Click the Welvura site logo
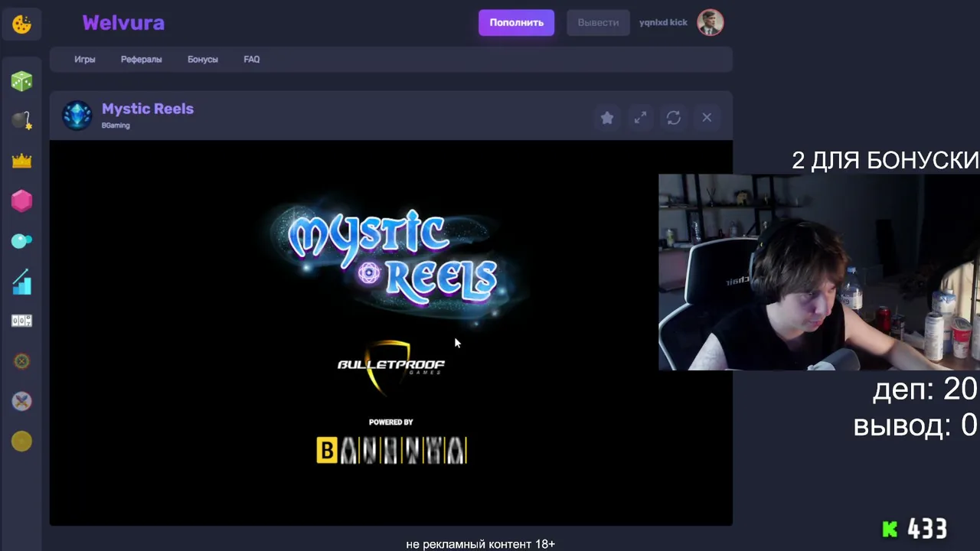The height and width of the screenshot is (551, 980). pyautogui.click(x=123, y=23)
